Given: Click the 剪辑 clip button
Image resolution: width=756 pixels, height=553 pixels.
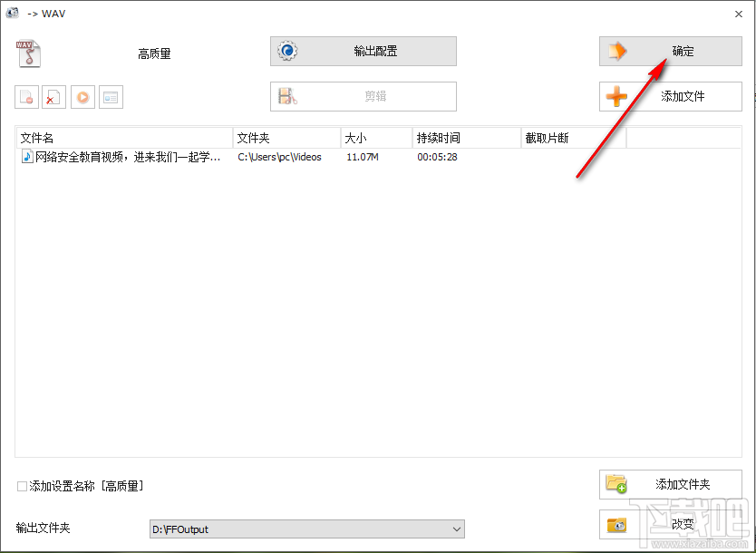Looking at the screenshot, I should 363,96.
